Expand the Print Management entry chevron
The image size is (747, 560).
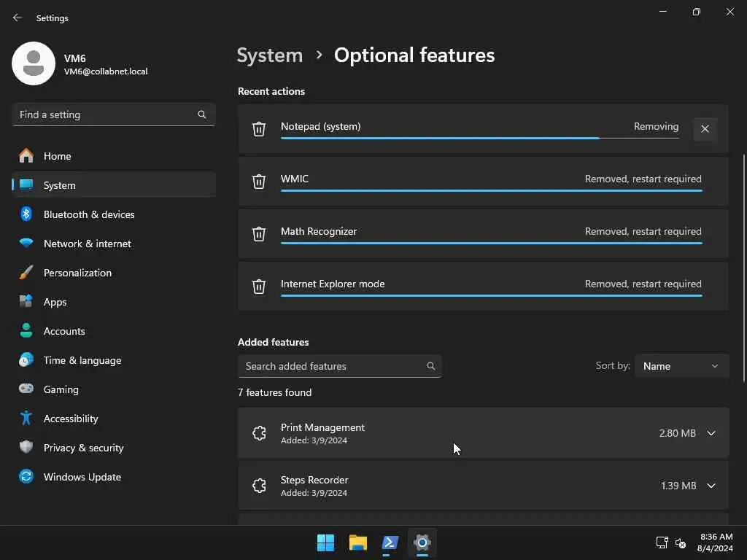pyautogui.click(x=711, y=433)
